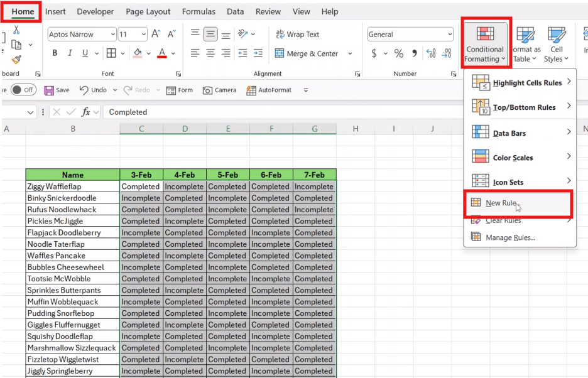Open number format General dropdown
The image size is (588, 378).
(450, 35)
